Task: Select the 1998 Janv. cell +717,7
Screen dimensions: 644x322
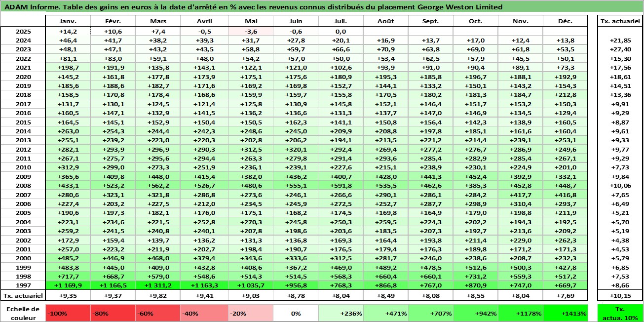Action: (68, 277)
